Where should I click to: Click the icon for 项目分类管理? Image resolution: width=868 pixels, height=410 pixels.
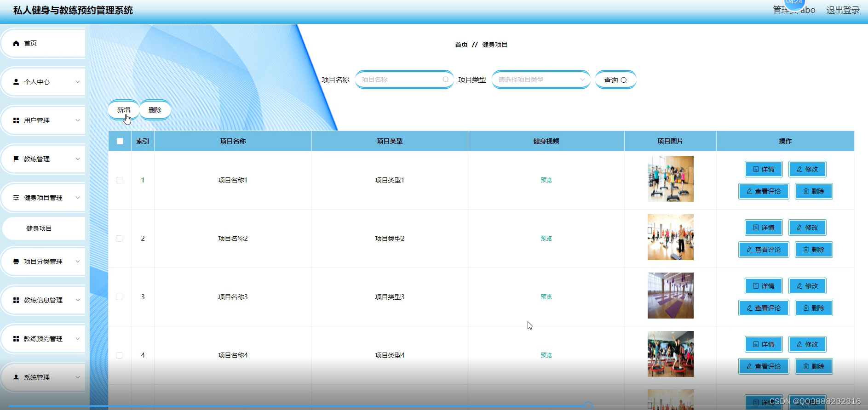(16, 262)
